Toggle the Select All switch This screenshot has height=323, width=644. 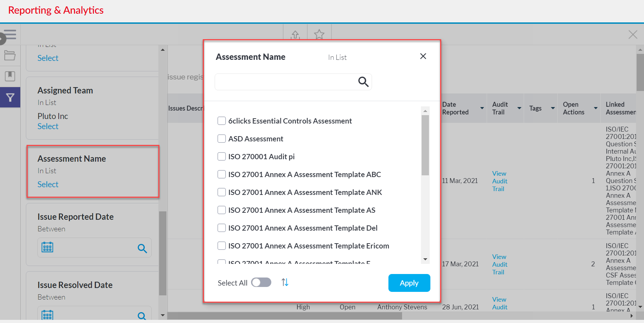coord(261,282)
